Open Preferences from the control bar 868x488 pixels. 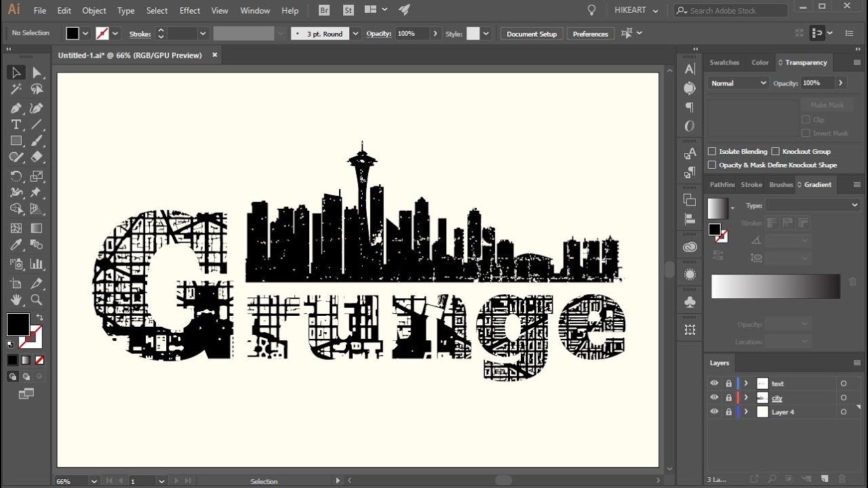tap(591, 34)
